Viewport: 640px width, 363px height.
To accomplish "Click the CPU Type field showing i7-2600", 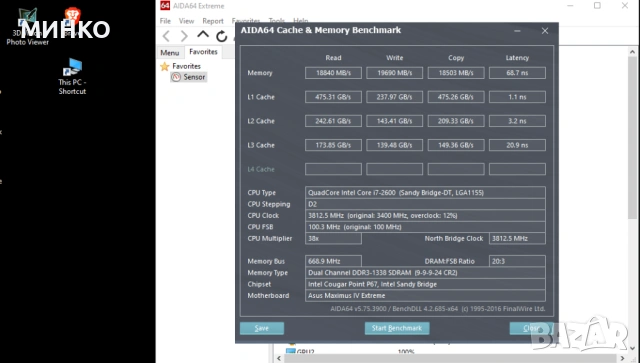I will pos(425,193).
